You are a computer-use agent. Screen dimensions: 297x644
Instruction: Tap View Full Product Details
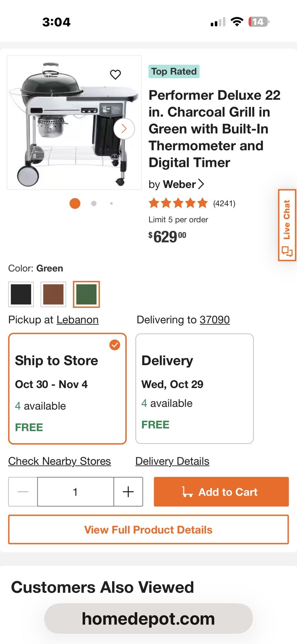[148, 529]
